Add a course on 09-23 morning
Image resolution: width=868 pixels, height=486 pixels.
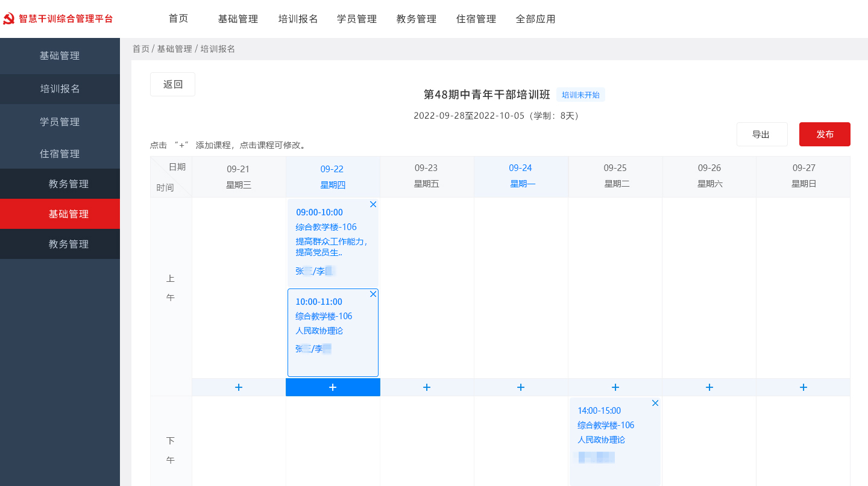[x=427, y=387]
